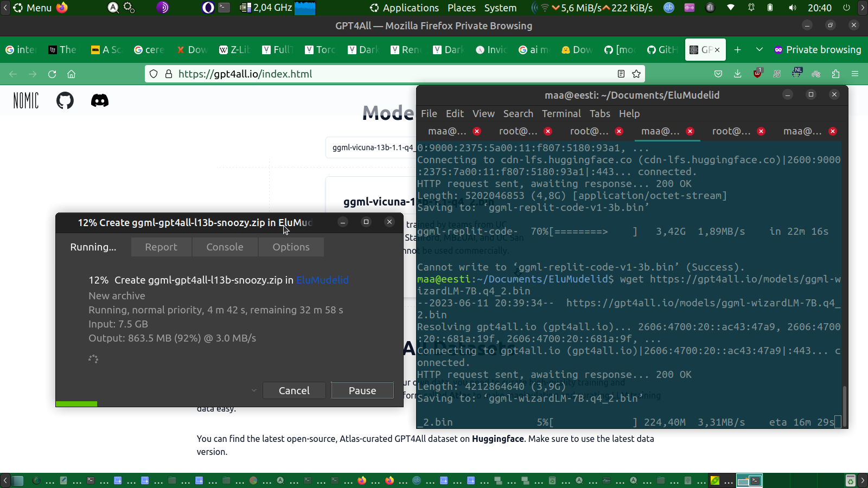Open the top panel Menu button
The width and height of the screenshot is (868, 488).
tap(33, 8)
